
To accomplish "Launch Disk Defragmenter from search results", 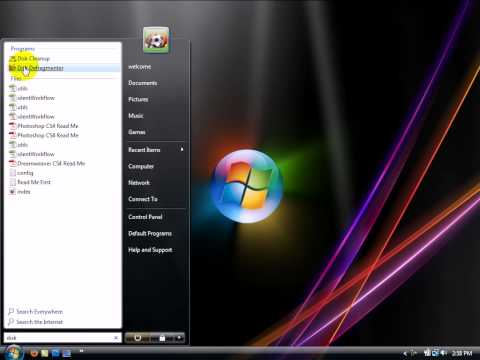I will tap(64, 68).
